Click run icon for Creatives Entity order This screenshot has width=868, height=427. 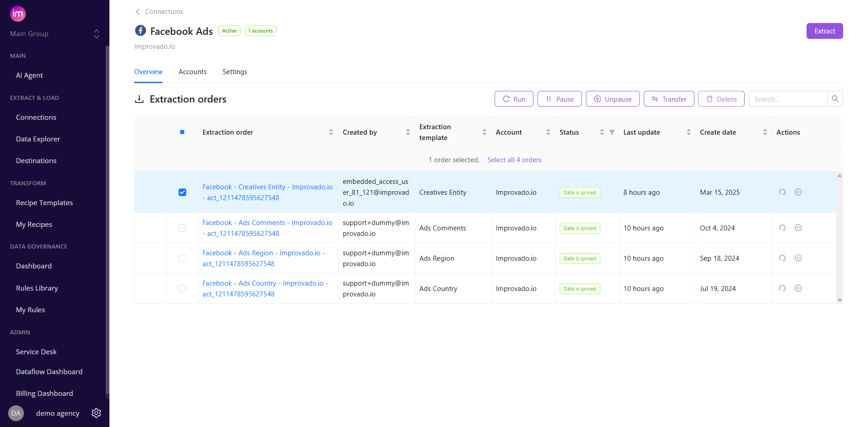click(x=782, y=192)
